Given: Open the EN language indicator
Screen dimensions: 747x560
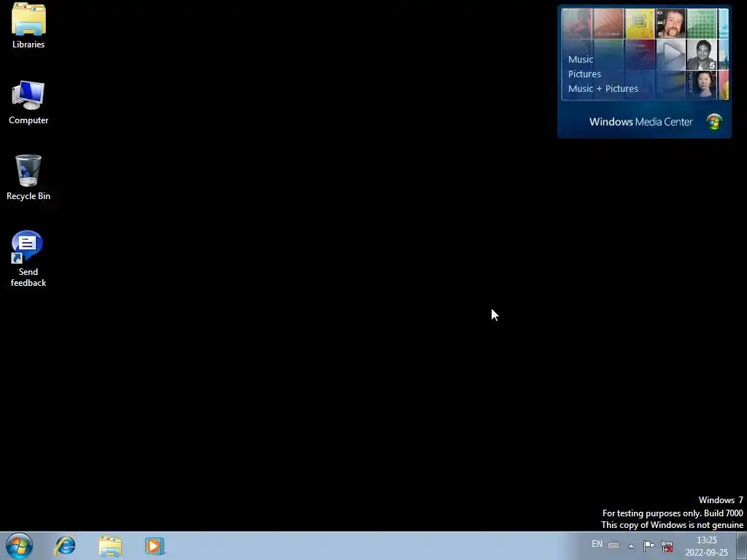Looking at the screenshot, I should click(597, 544).
